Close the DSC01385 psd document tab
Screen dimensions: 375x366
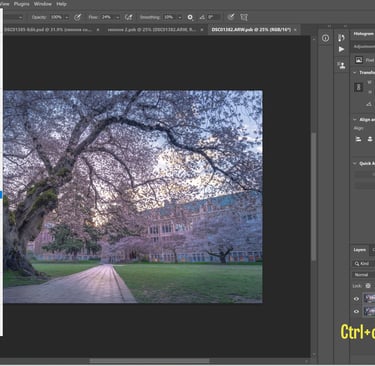[x=98, y=30]
